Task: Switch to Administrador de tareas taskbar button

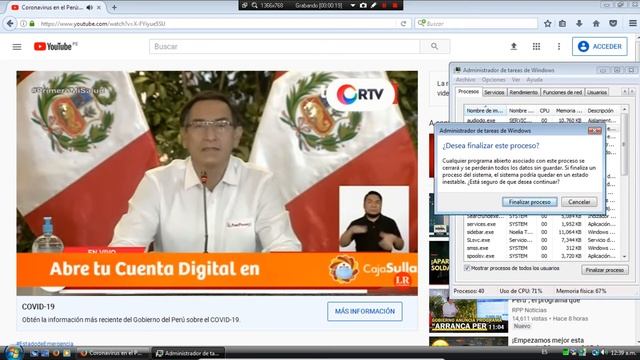Action: (189, 353)
